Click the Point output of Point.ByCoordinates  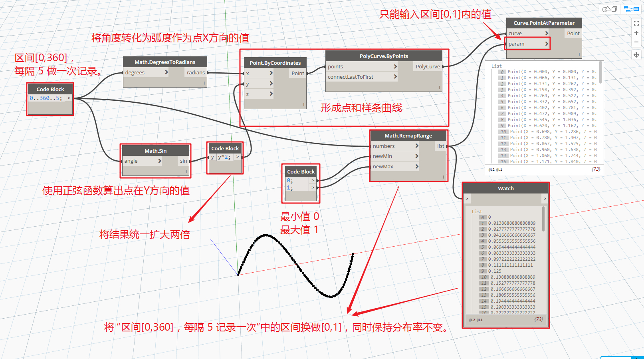point(297,73)
